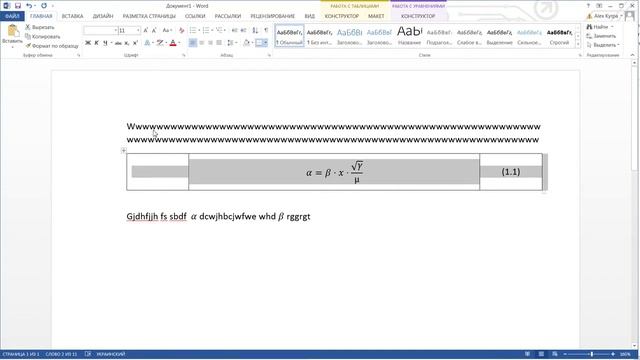
Task: Click the numbered list icon
Action: pos(206,31)
